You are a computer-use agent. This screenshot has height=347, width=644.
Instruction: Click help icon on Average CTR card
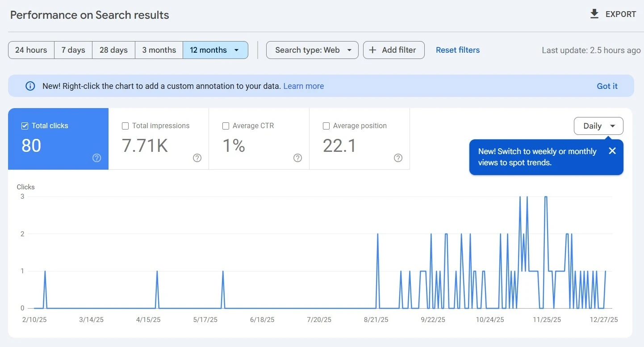coord(297,158)
